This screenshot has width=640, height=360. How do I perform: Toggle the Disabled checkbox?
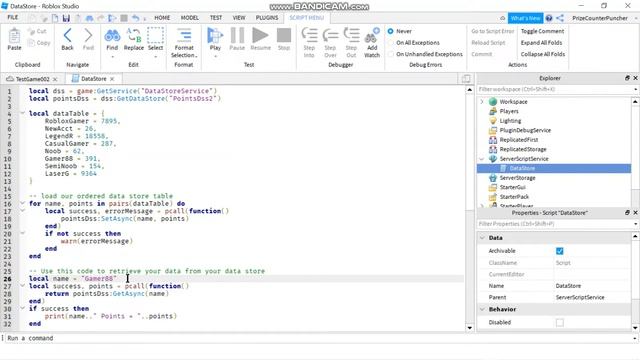point(560,322)
